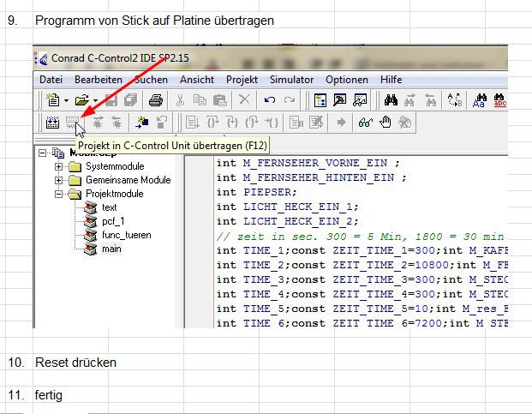Viewport: 532px width, 414px height.
Task: Click the Cut scissors icon
Action: pyautogui.click(x=180, y=100)
